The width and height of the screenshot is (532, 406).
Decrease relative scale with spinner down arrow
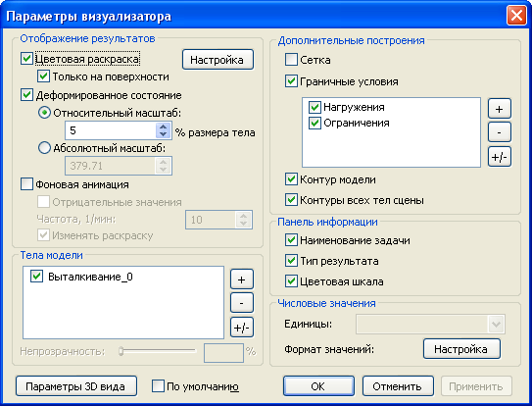click(164, 134)
